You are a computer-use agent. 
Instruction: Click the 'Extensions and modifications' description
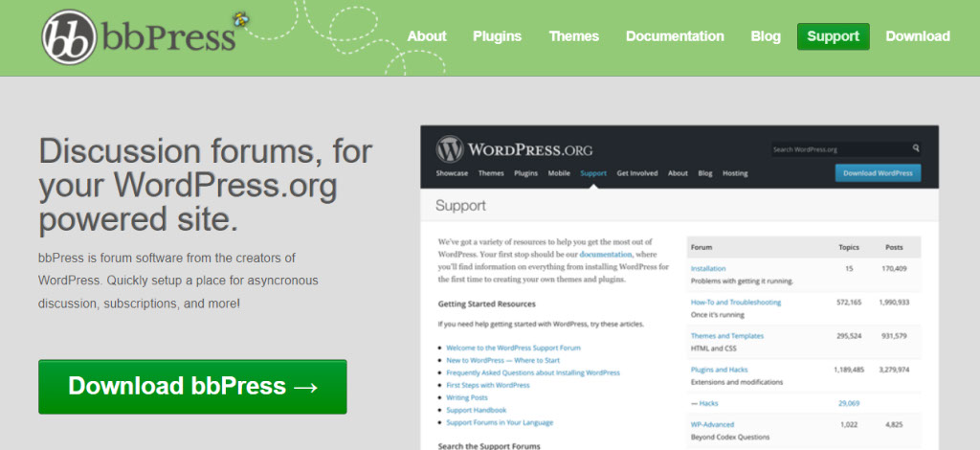[x=737, y=382]
